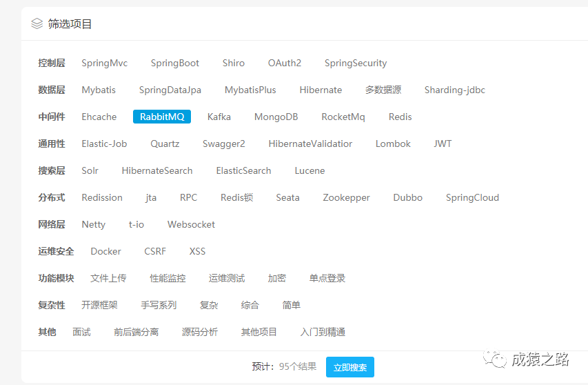
Task: Pick the t-io filter tag
Action: coord(136,224)
